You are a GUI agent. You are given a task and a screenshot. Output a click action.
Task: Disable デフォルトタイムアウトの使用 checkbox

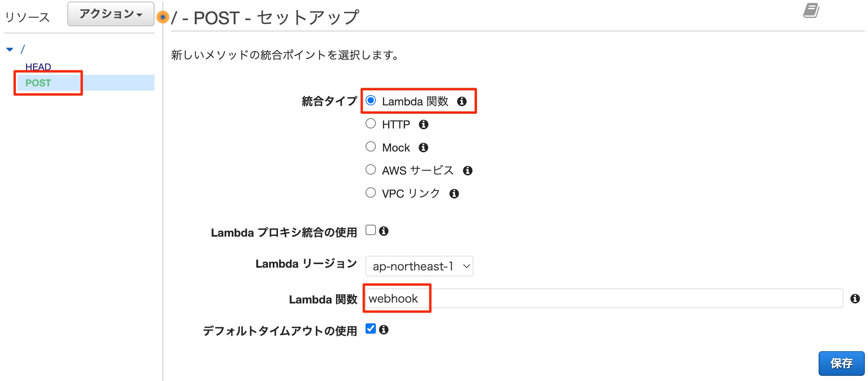coord(370,329)
